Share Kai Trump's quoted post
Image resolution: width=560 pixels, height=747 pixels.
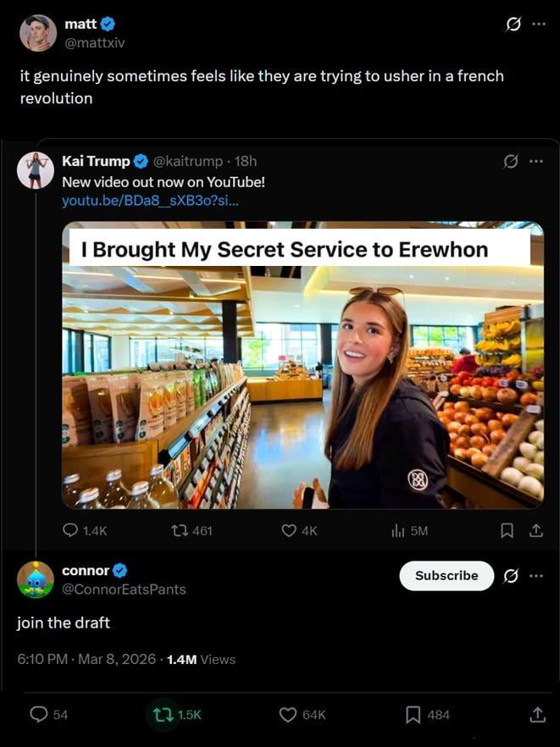pyautogui.click(x=535, y=530)
